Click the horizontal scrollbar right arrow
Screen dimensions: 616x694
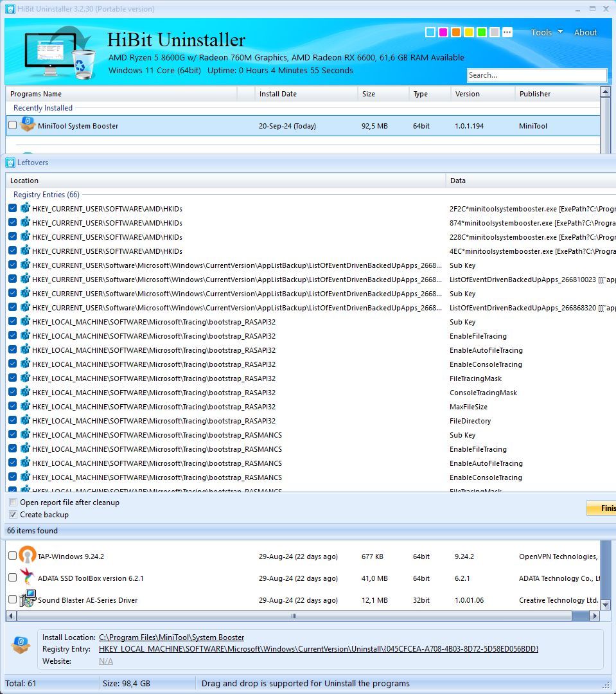pyautogui.click(x=595, y=616)
